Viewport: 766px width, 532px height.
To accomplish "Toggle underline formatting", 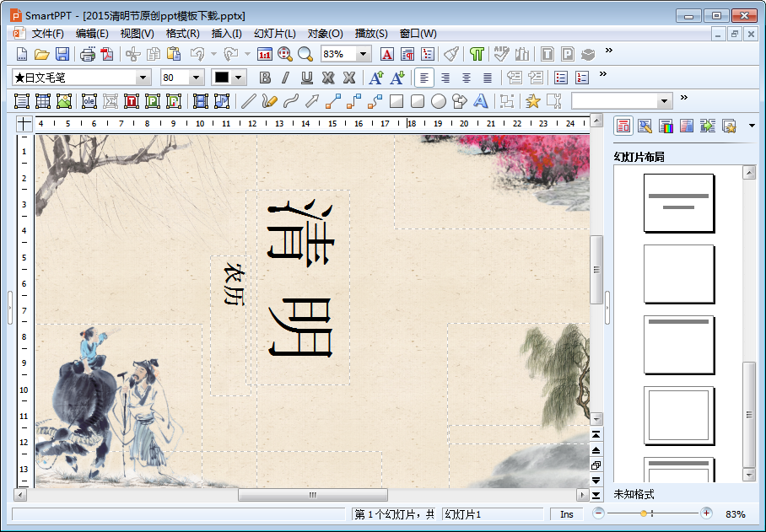I will click(307, 78).
